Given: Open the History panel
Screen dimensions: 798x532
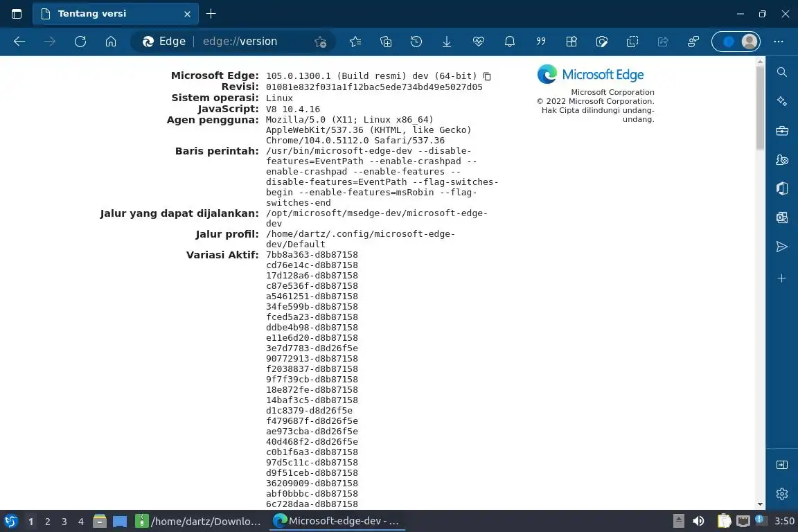Looking at the screenshot, I should click(416, 42).
